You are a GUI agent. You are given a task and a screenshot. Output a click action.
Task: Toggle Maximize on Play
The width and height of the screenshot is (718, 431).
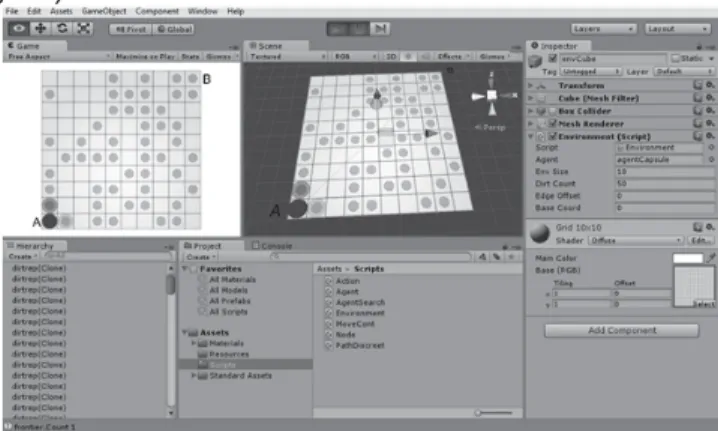click(145, 56)
